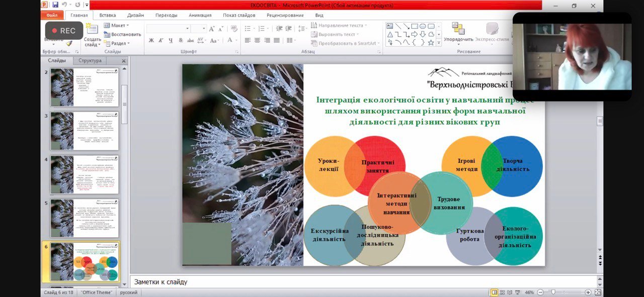Toggle bold (Ж) formatting

(x=151, y=40)
